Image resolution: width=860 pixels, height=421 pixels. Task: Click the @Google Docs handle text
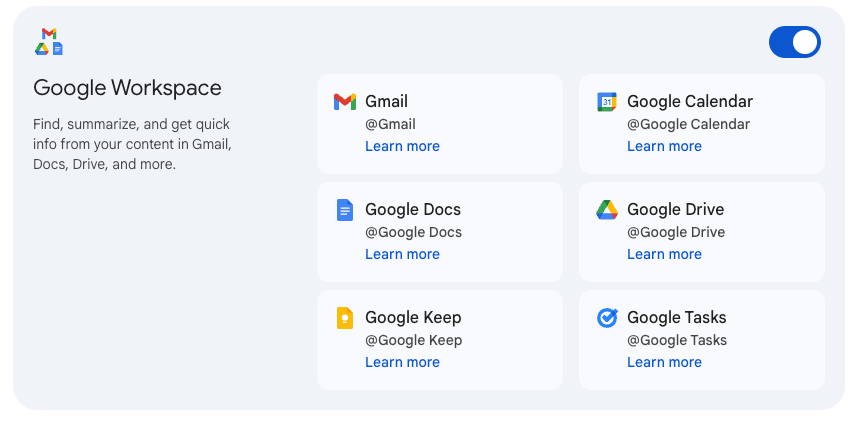413,232
